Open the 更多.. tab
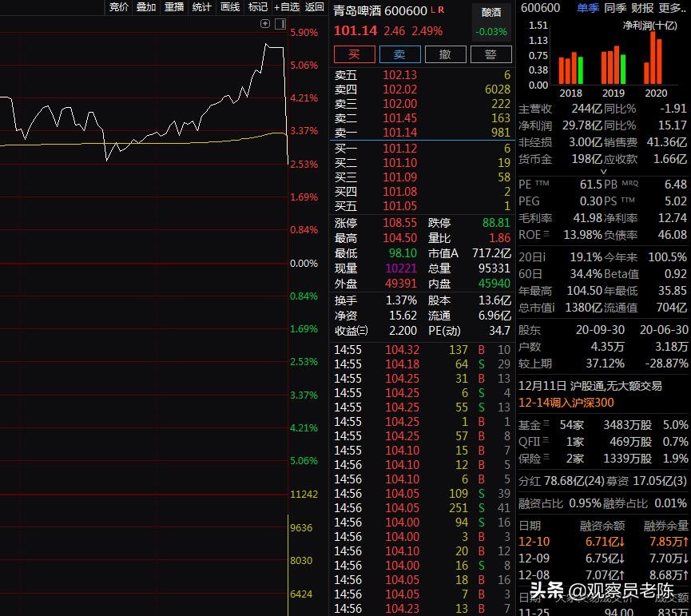 point(672,8)
